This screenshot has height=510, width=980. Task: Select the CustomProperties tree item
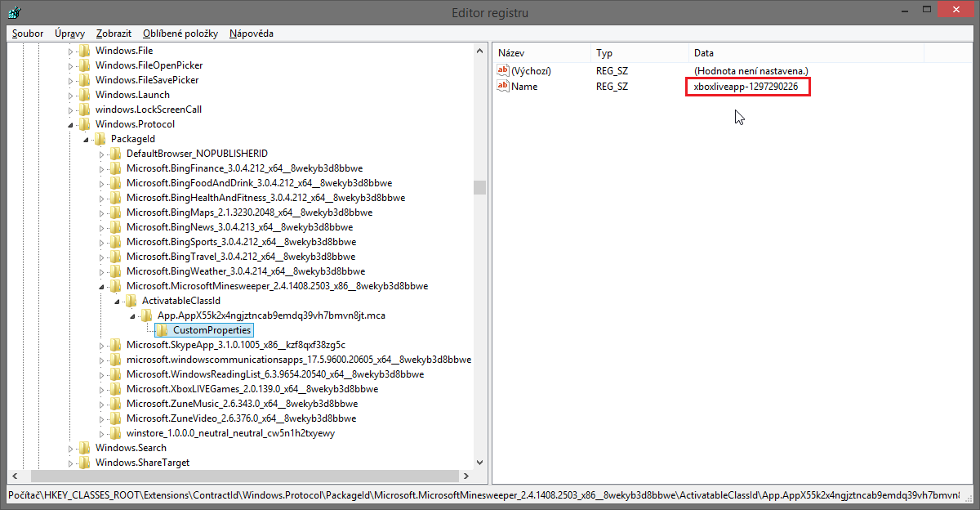click(212, 330)
